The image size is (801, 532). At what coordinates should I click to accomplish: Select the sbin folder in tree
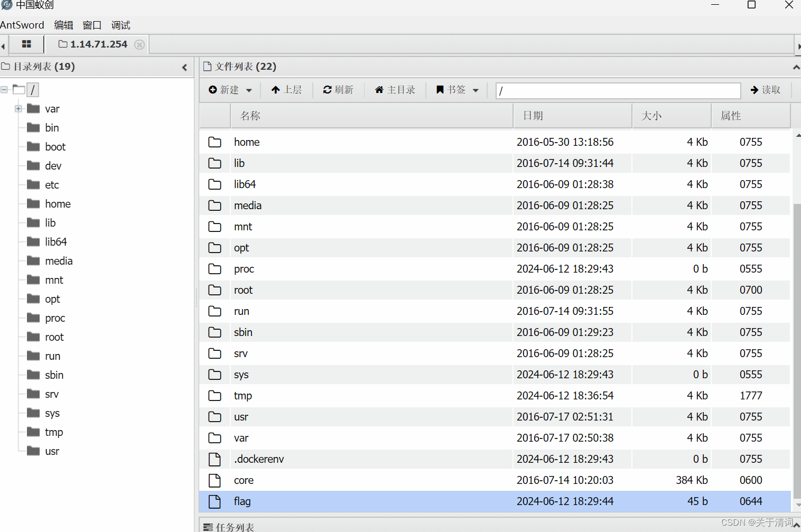coord(54,375)
